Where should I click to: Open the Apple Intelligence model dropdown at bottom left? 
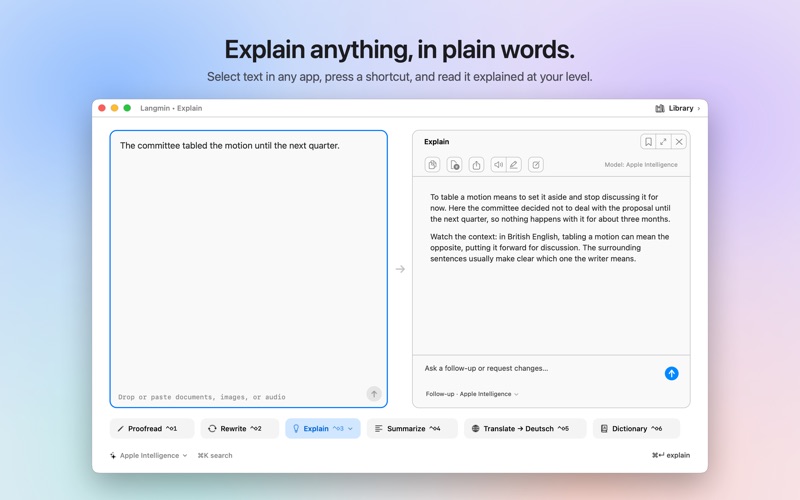148,456
